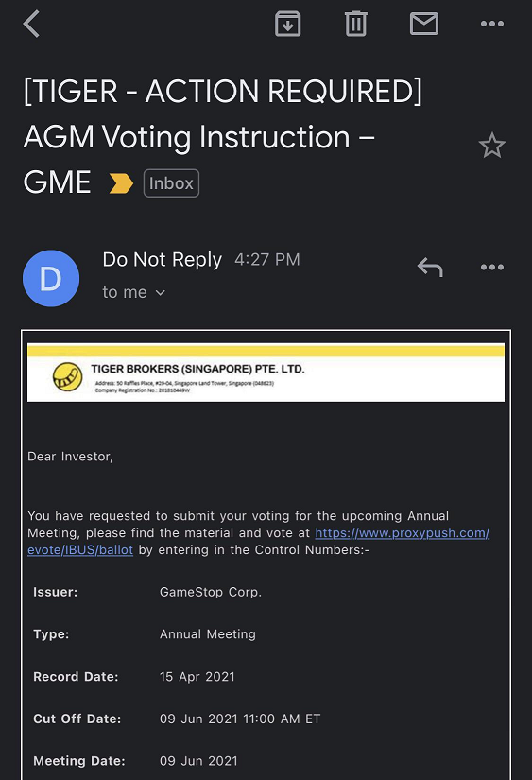
Task: Tap the 4:27 PM timestamp
Action: pos(267,260)
